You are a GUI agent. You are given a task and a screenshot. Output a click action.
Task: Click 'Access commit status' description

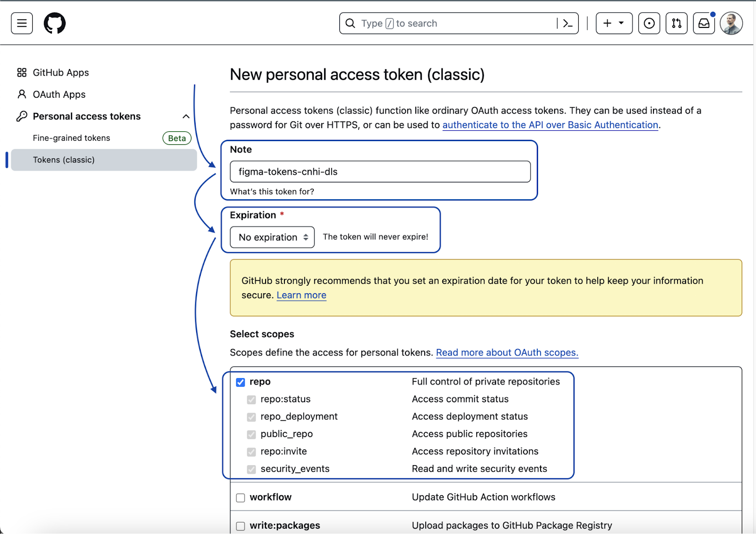(x=460, y=399)
